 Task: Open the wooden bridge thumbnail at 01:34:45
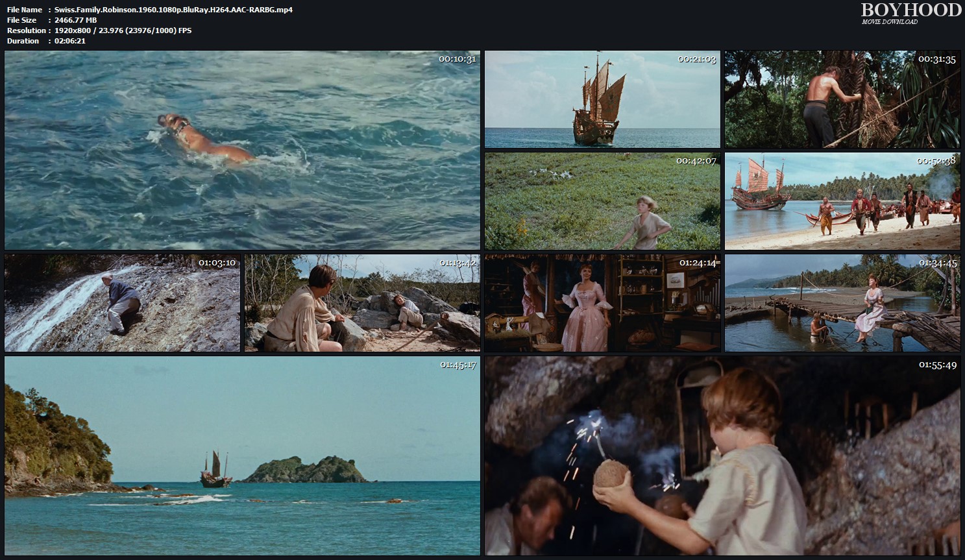(x=842, y=303)
